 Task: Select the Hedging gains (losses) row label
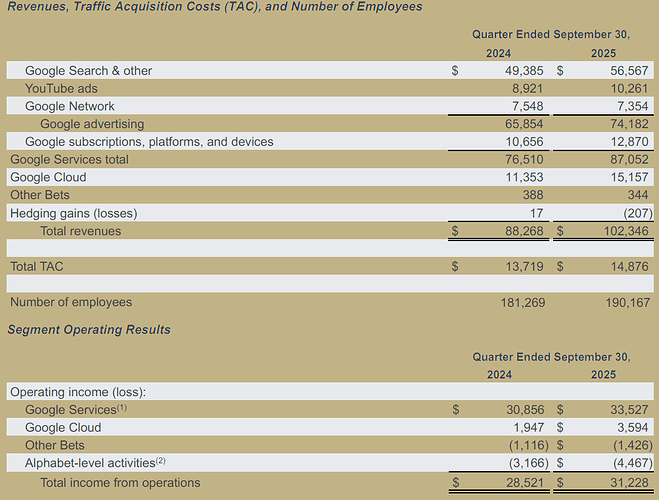(x=74, y=213)
